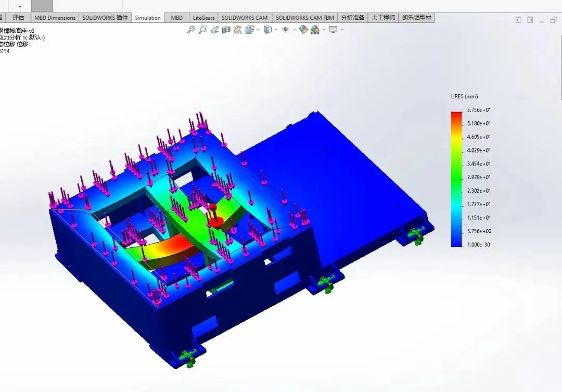Click the View Orientation cube icon
Screen dimensions: 562x392
249,30
